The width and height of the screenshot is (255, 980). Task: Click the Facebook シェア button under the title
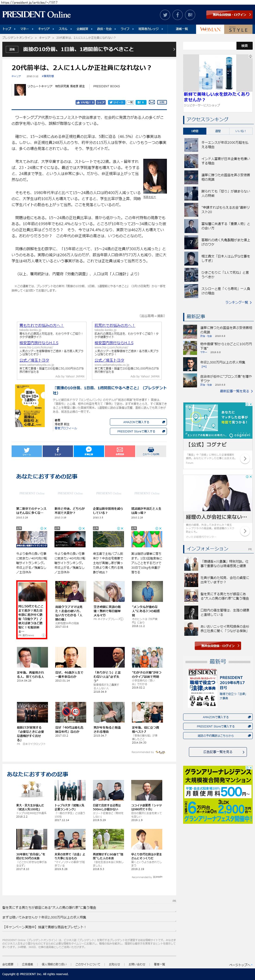(101, 102)
